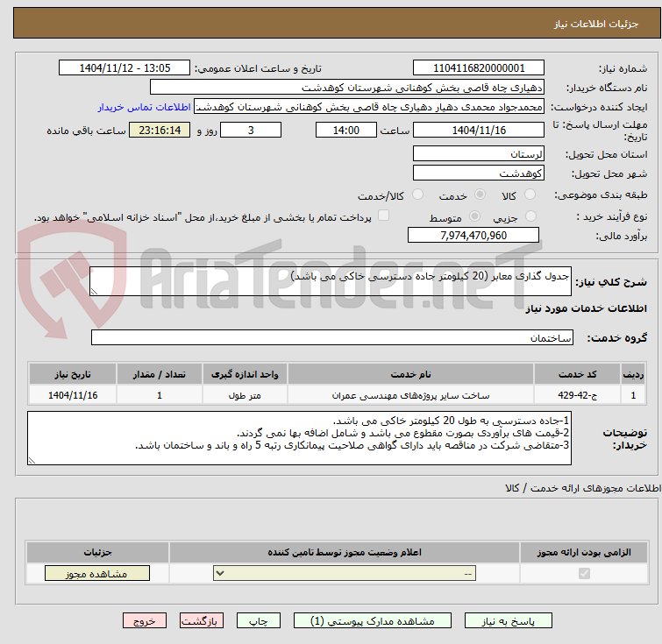Click the اطلاعات خدمات مورد نیاز heading

coord(586,308)
